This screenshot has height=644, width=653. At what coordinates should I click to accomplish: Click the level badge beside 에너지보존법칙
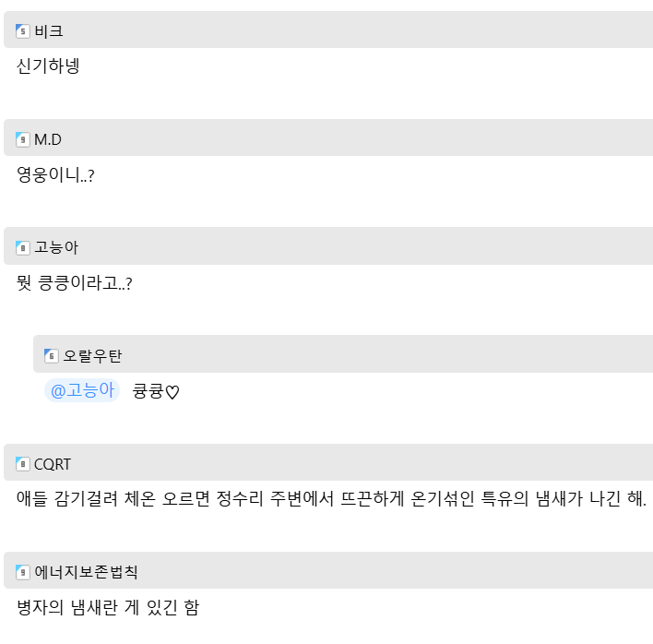point(23,572)
